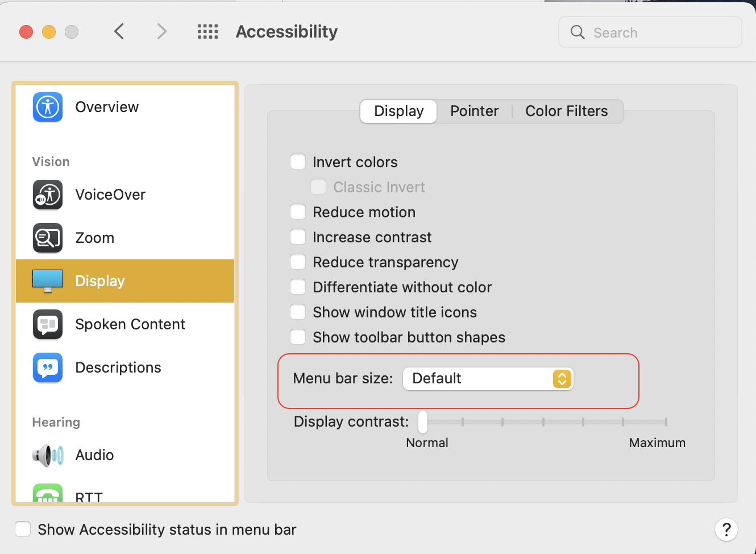Open the Zoom magnifier icon
This screenshot has width=756, height=554.
48,238
